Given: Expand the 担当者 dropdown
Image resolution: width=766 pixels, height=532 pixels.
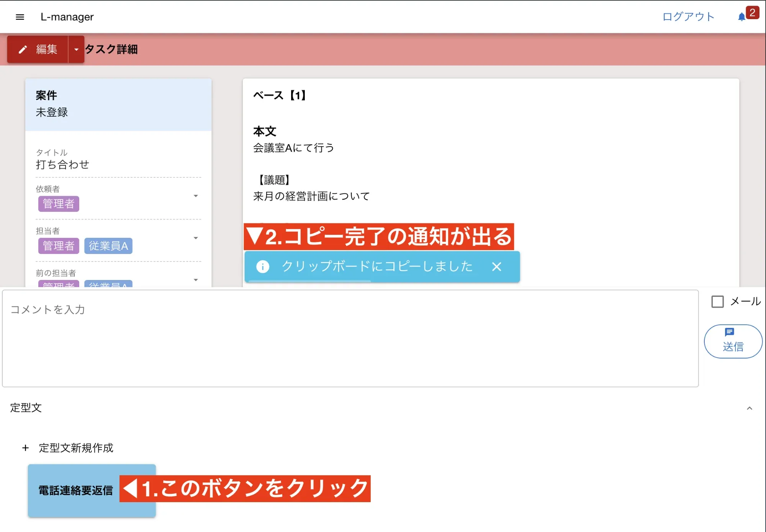Looking at the screenshot, I should point(196,238).
